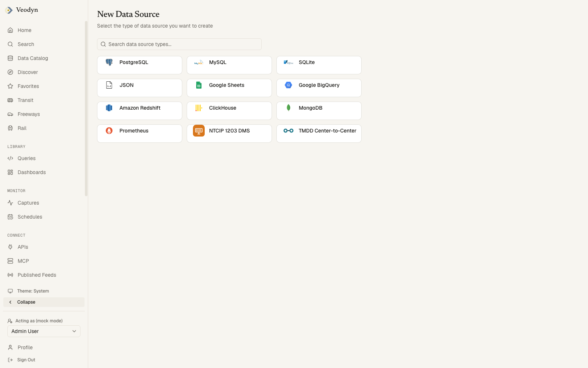This screenshot has width=588, height=368.
Task: Click the "NTCIP 1203 DMS" label text
Action: (x=229, y=131)
